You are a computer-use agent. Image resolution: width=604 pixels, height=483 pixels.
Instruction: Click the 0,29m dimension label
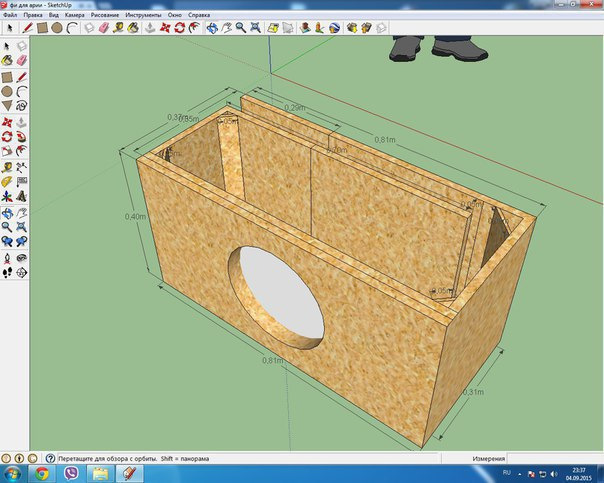[x=294, y=108]
